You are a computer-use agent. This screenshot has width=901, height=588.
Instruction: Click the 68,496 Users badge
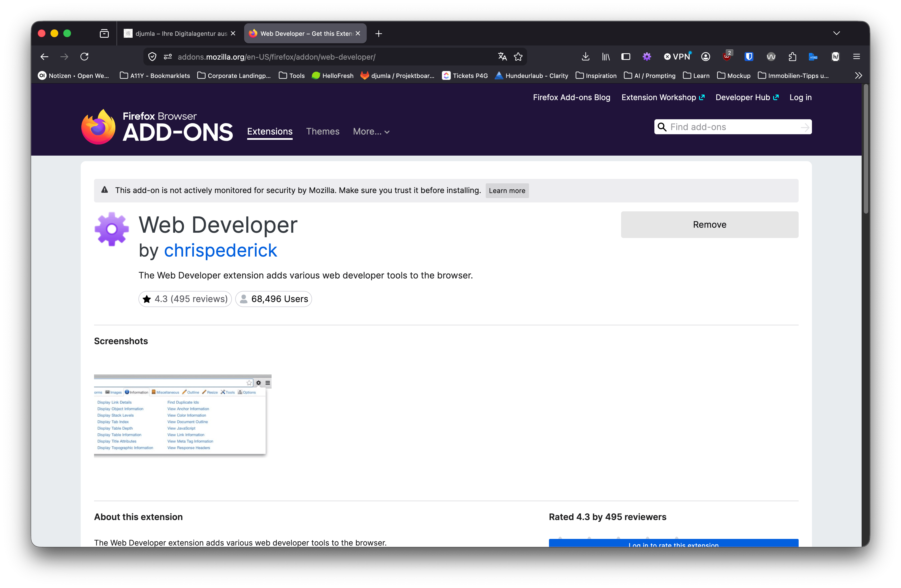pos(274,299)
